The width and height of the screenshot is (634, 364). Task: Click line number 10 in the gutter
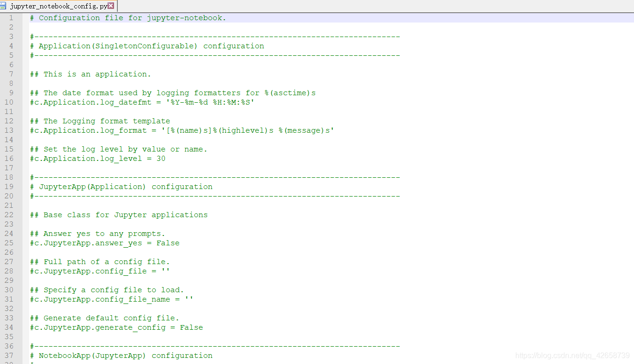[x=9, y=102]
